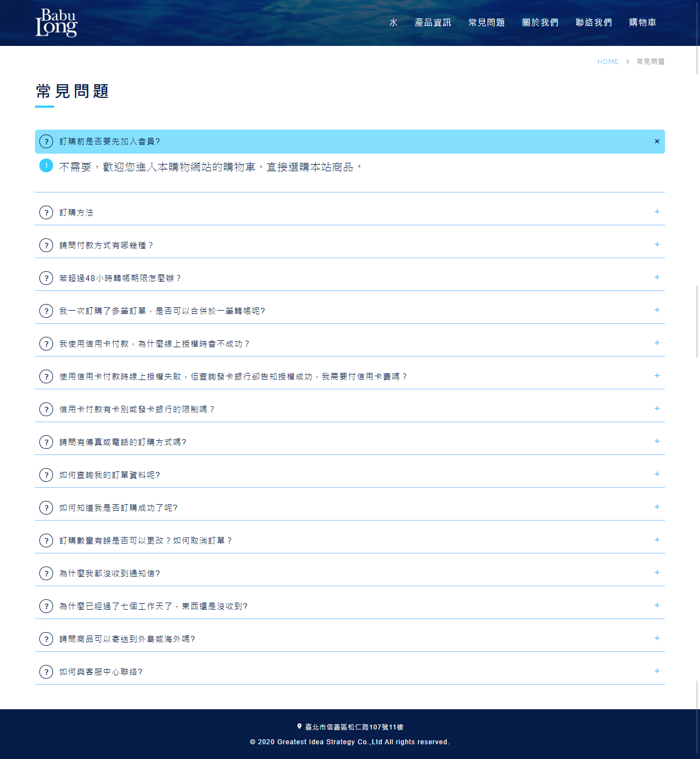Click question icon beside 我一次訂購了多筆訂單
The height and width of the screenshot is (759, 700).
(x=46, y=311)
